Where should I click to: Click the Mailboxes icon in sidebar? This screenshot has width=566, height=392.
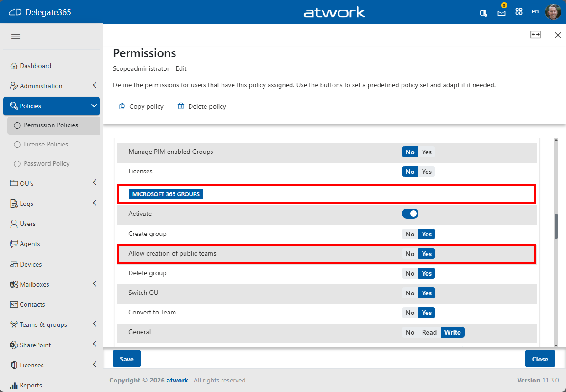point(14,284)
